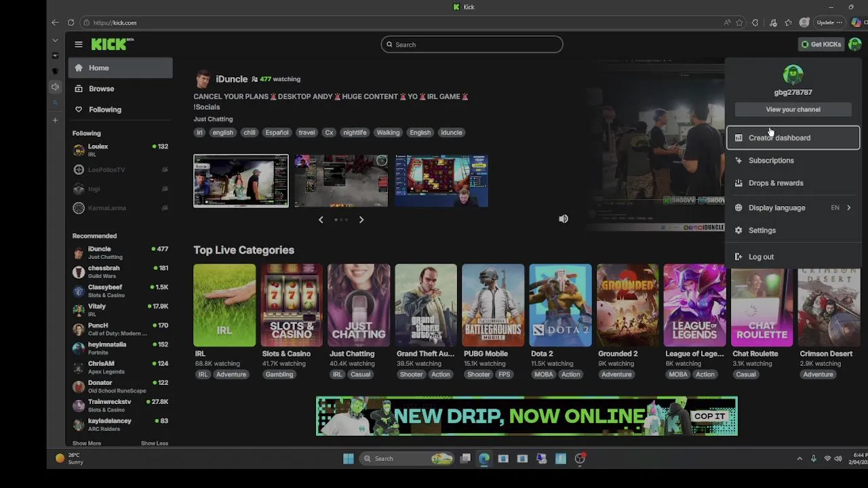The image size is (868, 488).
Task: Open Drops & rewards menu entry
Action: point(793,183)
